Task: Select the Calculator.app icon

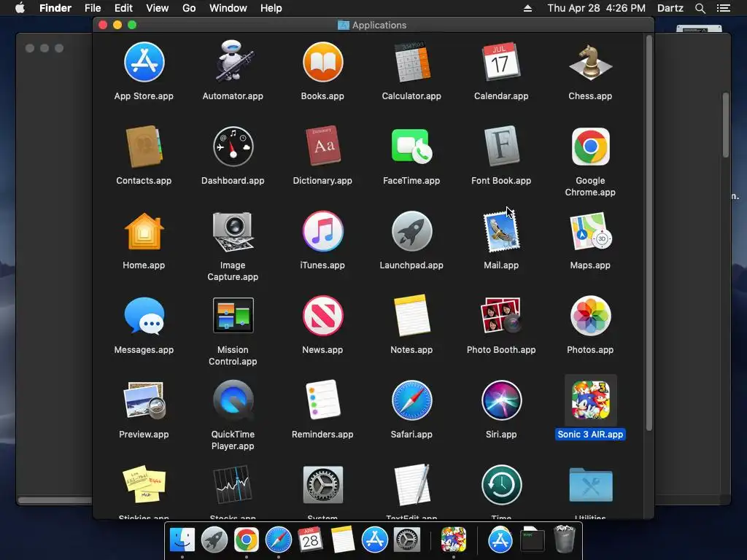Action: pyautogui.click(x=411, y=63)
